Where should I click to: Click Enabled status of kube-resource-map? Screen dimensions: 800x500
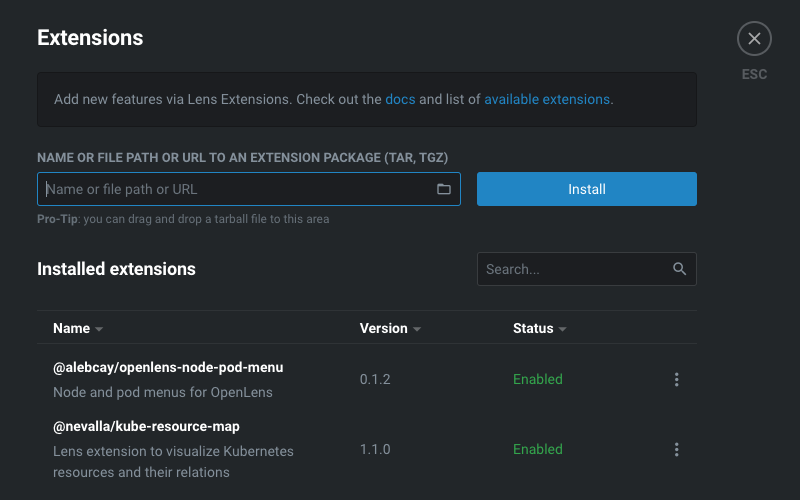538,450
